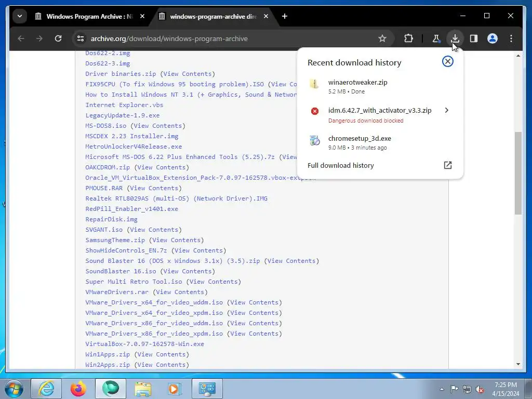Download OAKCDROM.zip
The width and height of the screenshot is (532, 399).
pos(108,167)
